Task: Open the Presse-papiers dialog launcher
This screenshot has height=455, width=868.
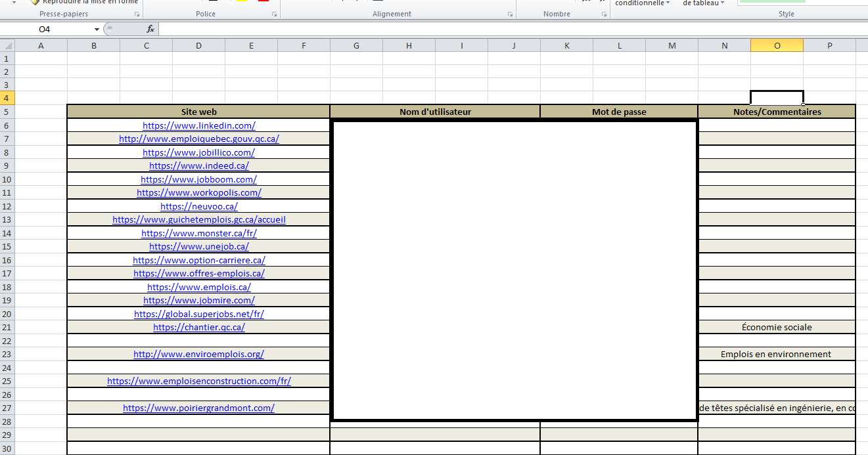Action: tap(137, 14)
